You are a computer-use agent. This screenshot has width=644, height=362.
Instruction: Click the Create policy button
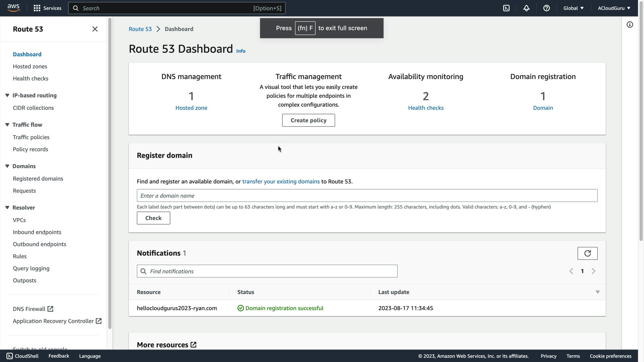pos(308,120)
